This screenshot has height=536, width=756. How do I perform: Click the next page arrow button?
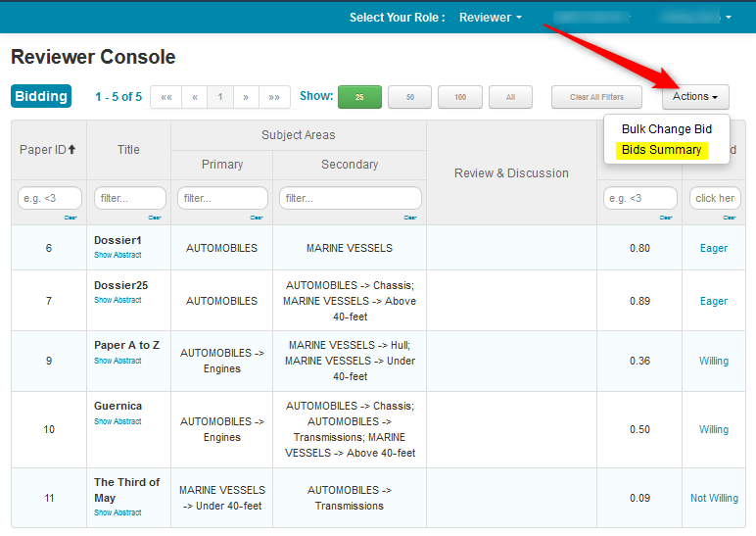(x=246, y=97)
